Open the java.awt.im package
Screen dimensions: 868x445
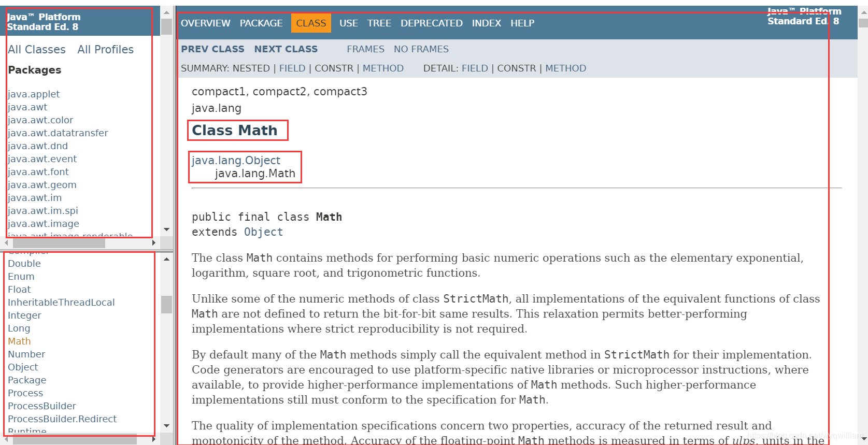pos(35,198)
